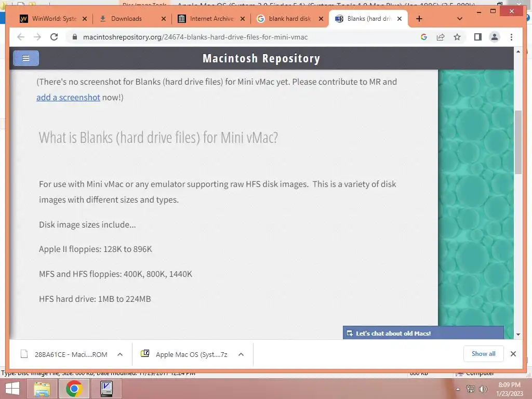This screenshot has width=532, height=399.
Task: Expand the tab search dropdown
Action: [460, 19]
